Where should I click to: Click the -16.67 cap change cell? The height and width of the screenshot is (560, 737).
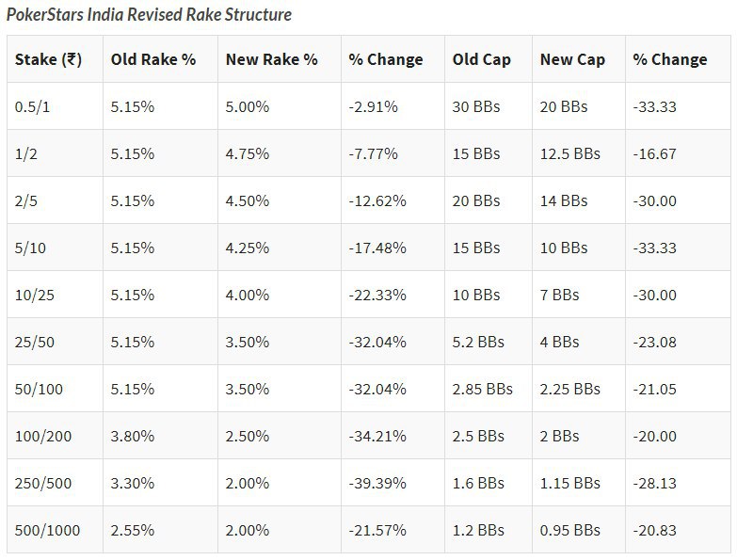coord(654,153)
